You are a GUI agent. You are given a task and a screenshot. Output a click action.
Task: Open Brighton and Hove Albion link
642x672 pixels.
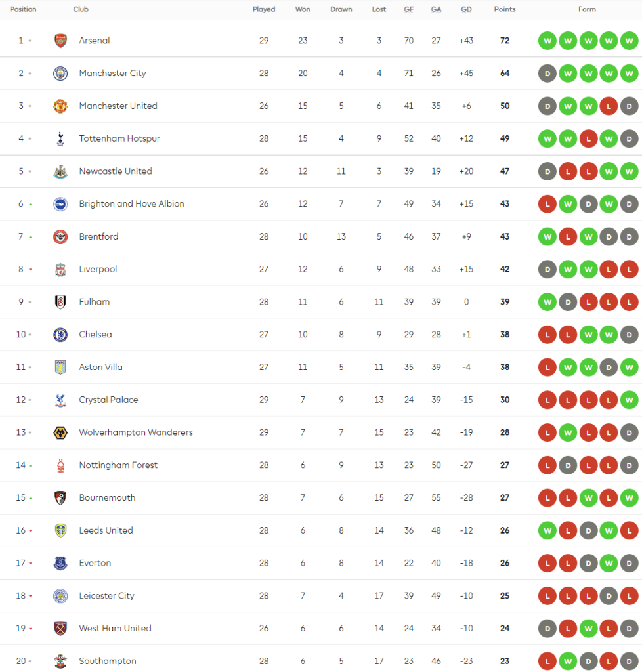click(x=131, y=204)
